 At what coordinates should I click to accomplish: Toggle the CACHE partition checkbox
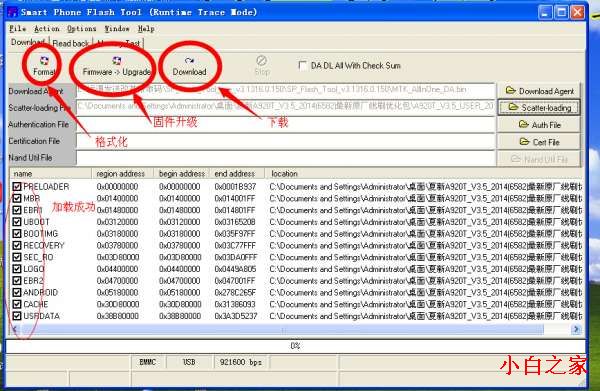16,305
